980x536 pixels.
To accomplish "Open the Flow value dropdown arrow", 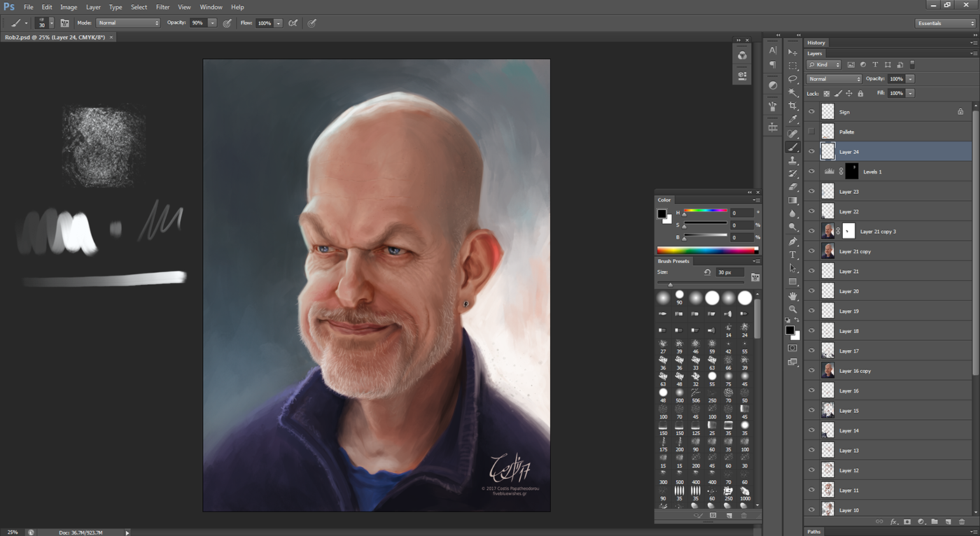I will click(279, 23).
